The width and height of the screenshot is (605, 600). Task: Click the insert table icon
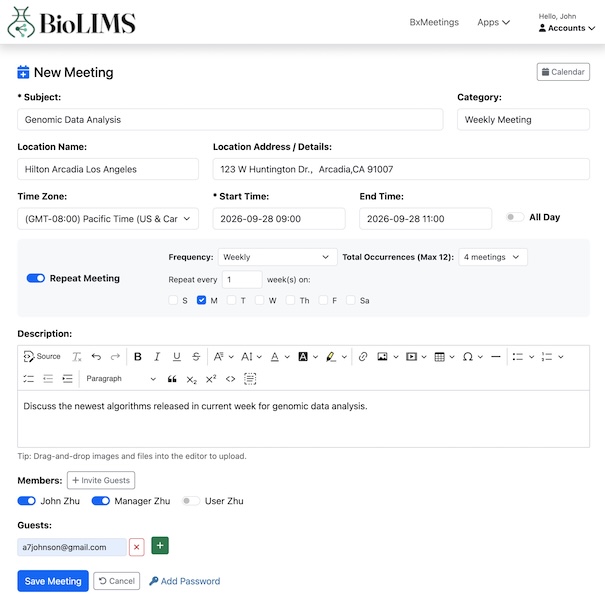(439, 357)
